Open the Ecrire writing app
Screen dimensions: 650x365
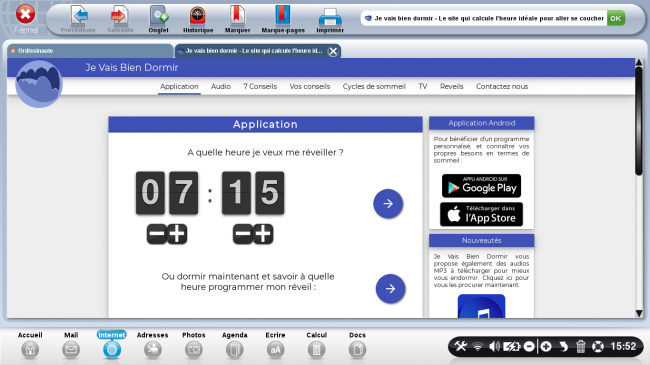click(275, 345)
